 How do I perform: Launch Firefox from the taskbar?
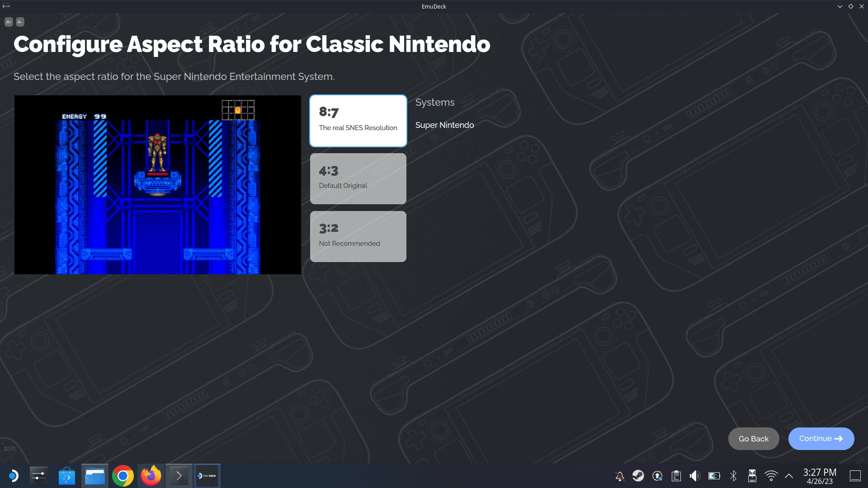(151, 476)
